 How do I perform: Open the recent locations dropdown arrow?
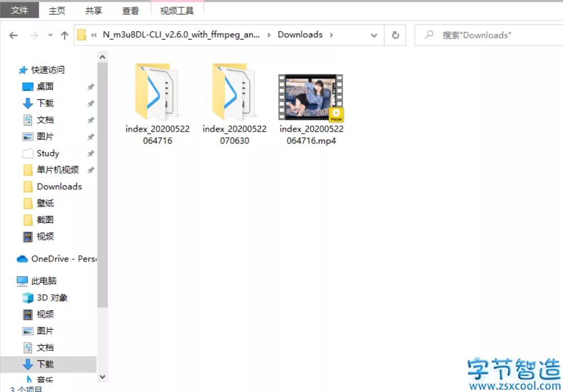51,35
